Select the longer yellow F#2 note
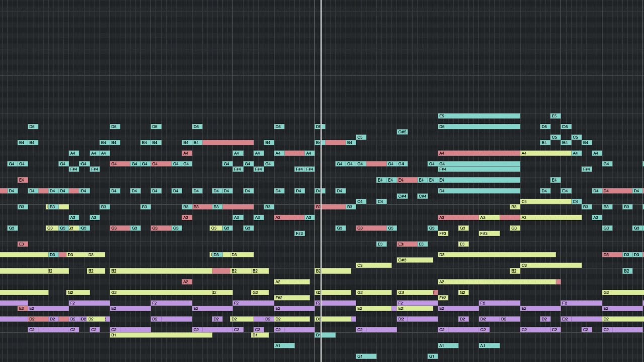 pos(292,298)
